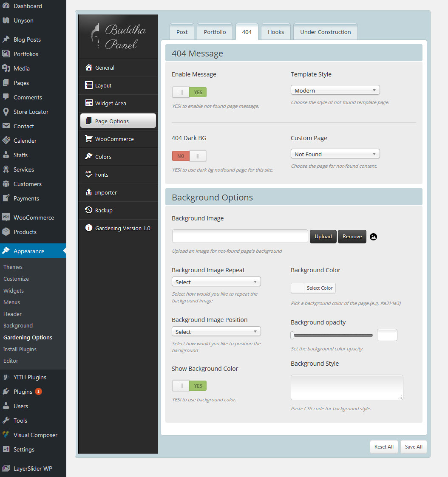The image size is (448, 477).
Task: Open the Menus submenu link
Action: pos(11,302)
